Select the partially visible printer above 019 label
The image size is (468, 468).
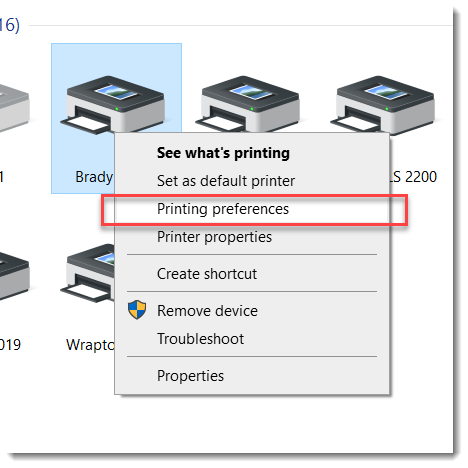14,275
